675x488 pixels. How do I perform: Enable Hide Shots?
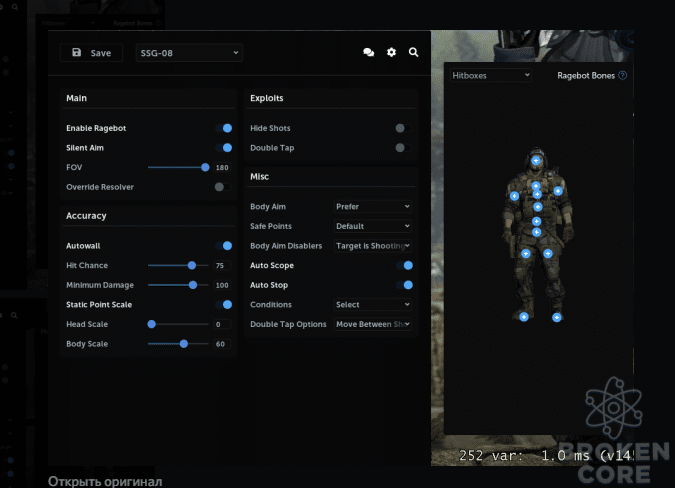tap(403, 128)
